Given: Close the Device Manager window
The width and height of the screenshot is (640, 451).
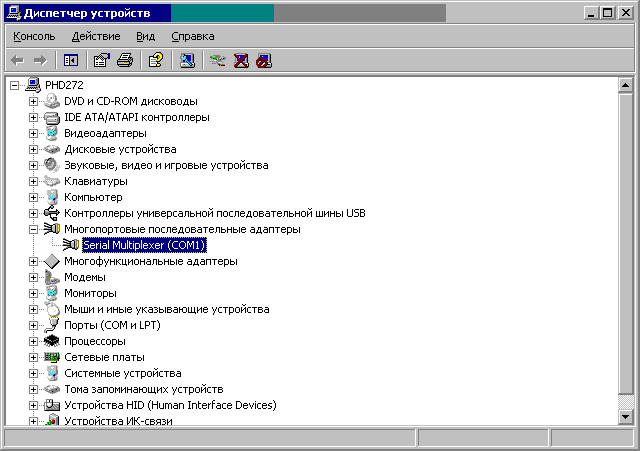Looking at the screenshot, I should [x=625, y=13].
